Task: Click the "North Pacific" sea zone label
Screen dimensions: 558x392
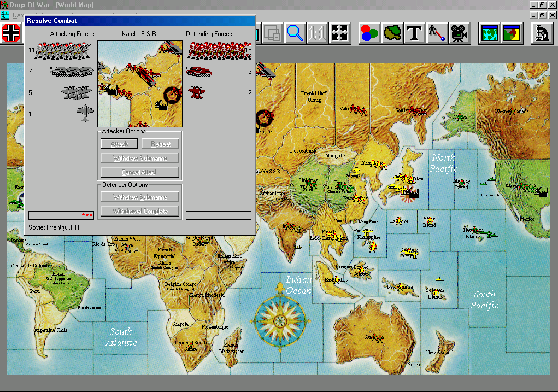Action: [443, 163]
